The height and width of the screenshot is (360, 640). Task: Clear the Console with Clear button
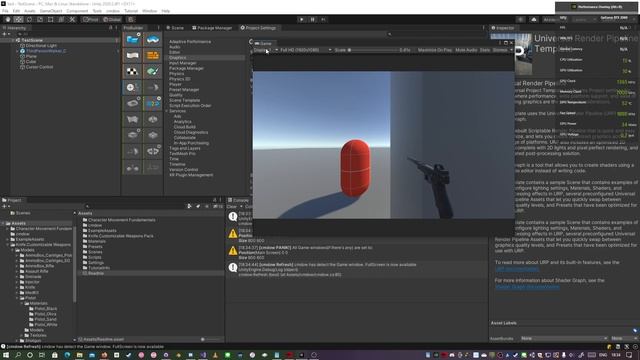(232, 207)
